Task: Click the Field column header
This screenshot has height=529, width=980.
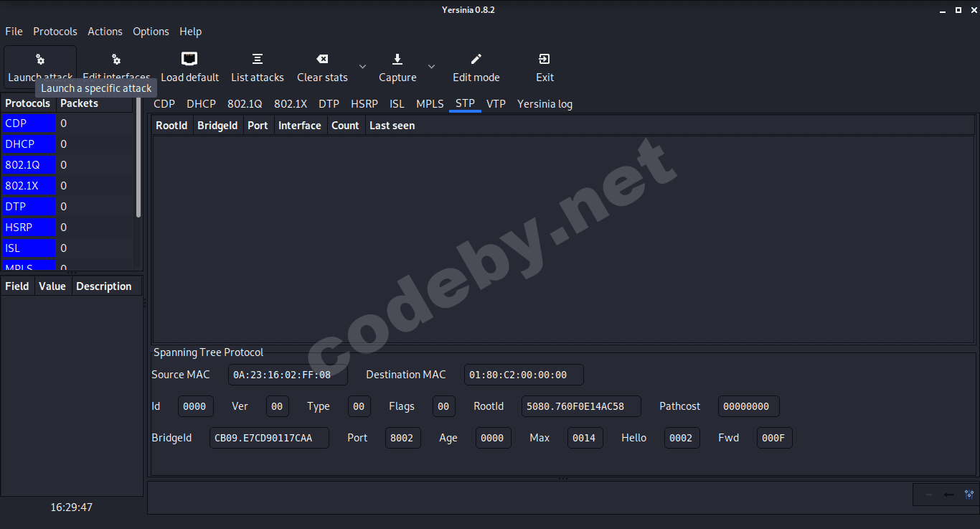Action: point(17,286)
